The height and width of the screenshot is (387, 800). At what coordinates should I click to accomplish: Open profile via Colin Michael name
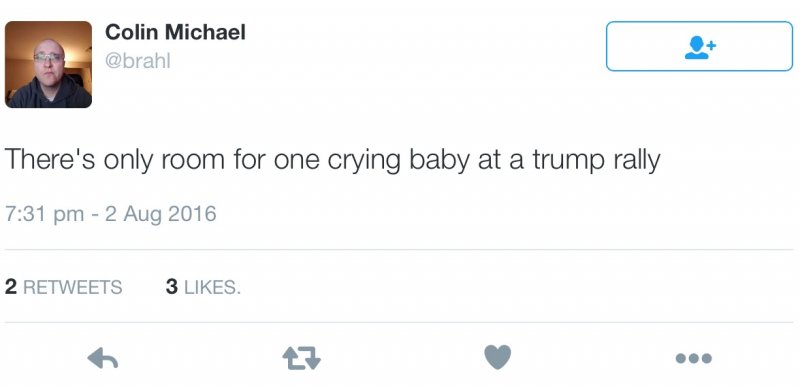click(x=175, y=33)
